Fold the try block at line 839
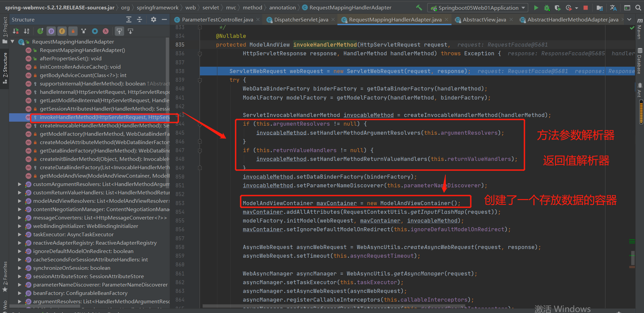 click(200, 80)
